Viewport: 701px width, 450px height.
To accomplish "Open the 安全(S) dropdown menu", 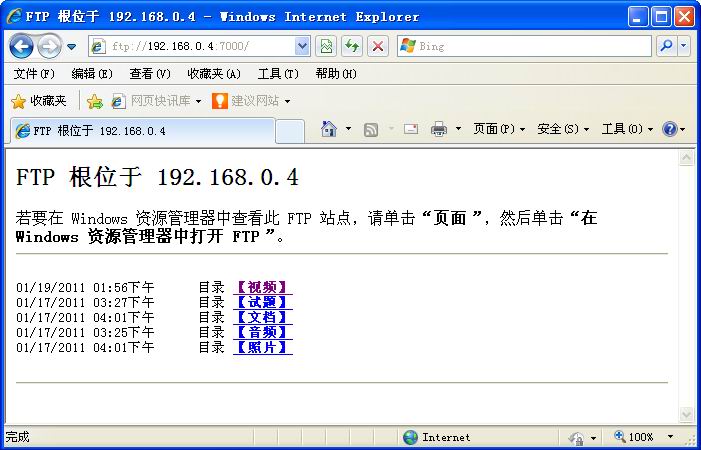I will (562, 129).
